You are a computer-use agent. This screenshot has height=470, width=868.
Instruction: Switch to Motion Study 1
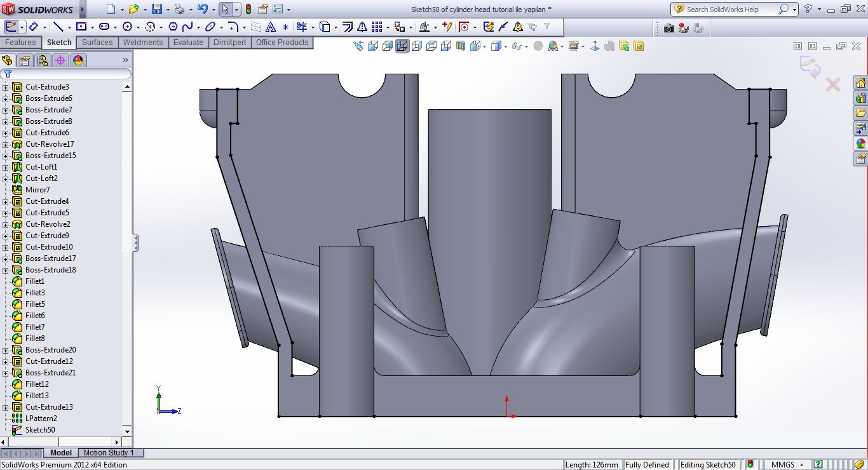(109, 453)
